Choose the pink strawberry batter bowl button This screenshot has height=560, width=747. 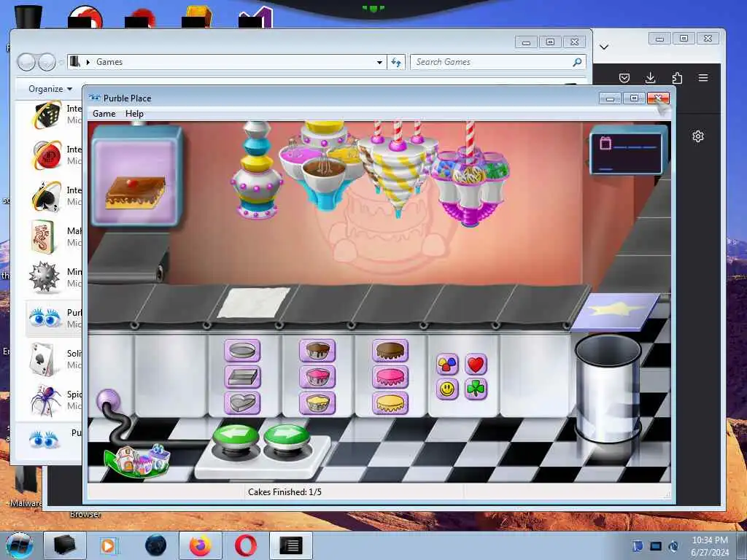(317, 377)
